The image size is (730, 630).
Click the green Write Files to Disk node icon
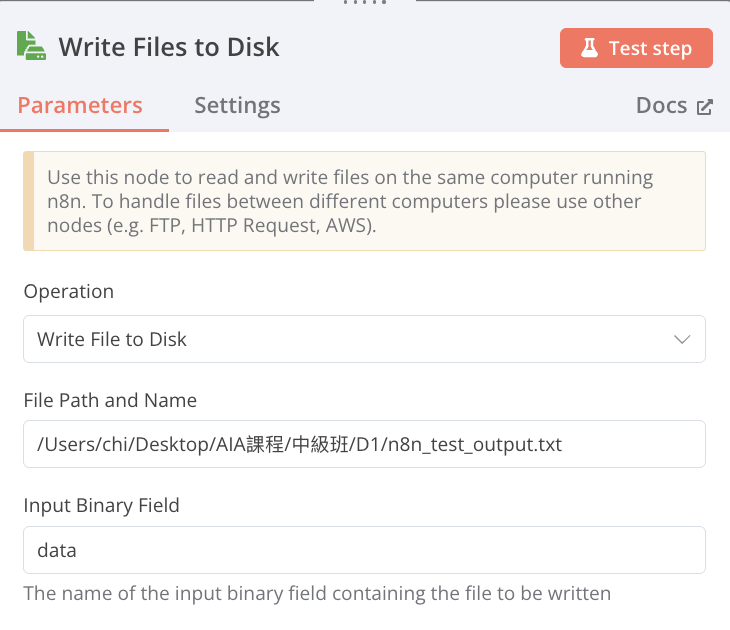tap(31, 46)
